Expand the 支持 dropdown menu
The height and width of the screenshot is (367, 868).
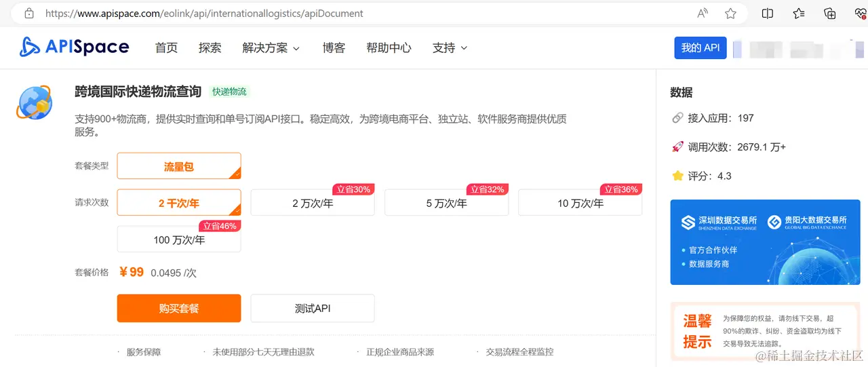tap(450, 47)
